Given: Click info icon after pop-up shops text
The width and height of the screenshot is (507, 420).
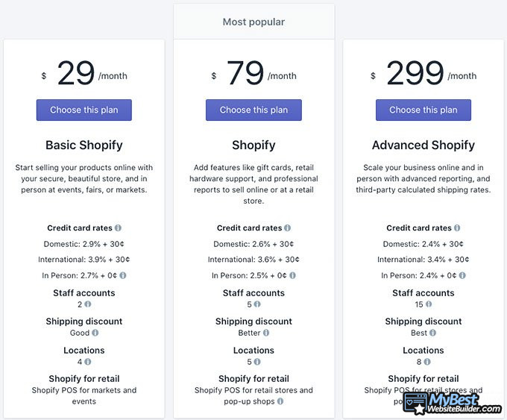Looking at the screenshot, I should point(280,401).
